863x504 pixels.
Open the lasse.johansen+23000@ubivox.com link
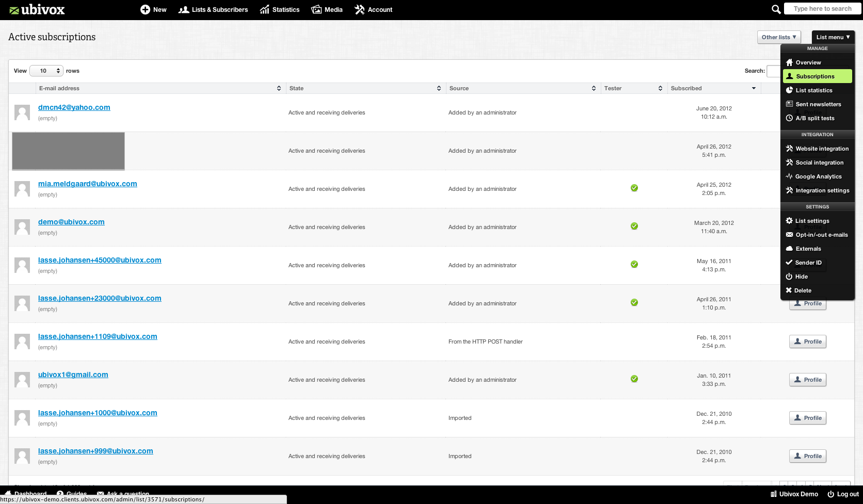pos(100,298)
